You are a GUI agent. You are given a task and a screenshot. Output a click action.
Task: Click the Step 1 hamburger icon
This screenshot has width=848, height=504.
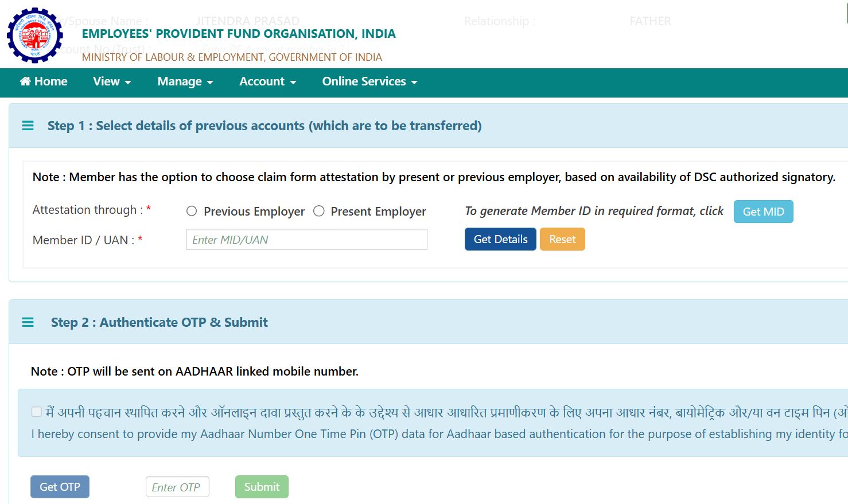28,126
